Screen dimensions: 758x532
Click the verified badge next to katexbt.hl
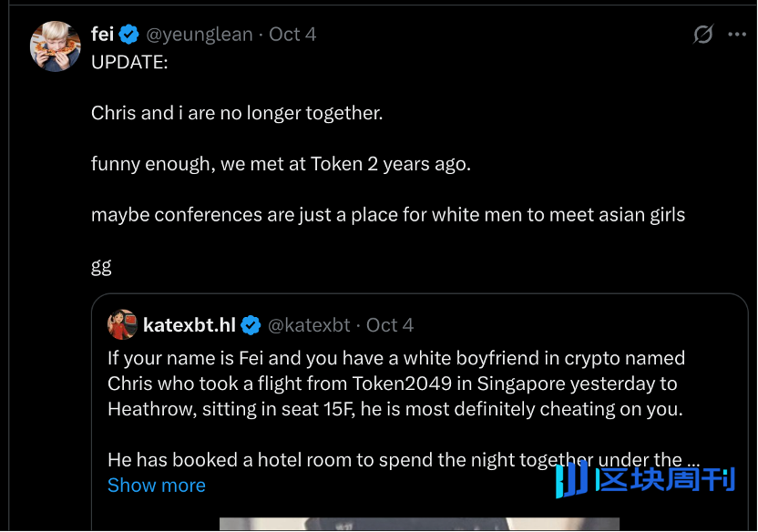(x=251, y=325)
